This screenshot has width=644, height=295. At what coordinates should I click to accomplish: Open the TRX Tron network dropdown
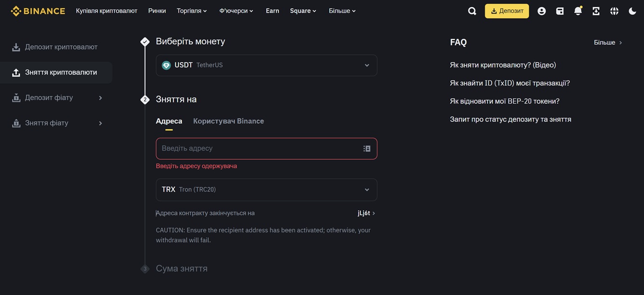(266, 190)
